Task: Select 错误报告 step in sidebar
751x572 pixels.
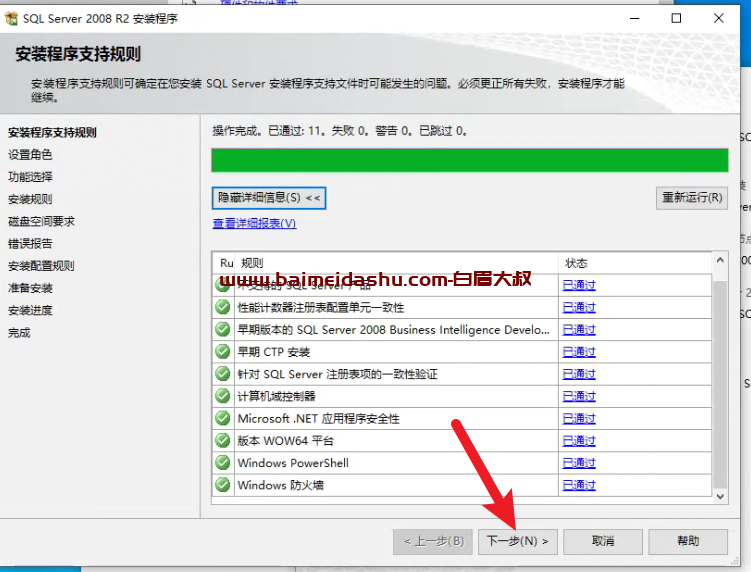Action: click(30, 243)
